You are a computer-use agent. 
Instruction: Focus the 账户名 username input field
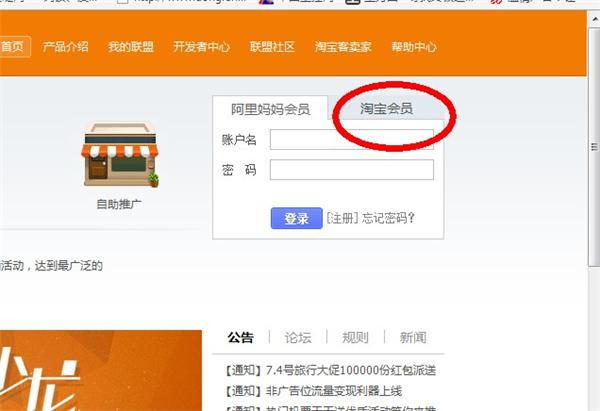point(352,139)
